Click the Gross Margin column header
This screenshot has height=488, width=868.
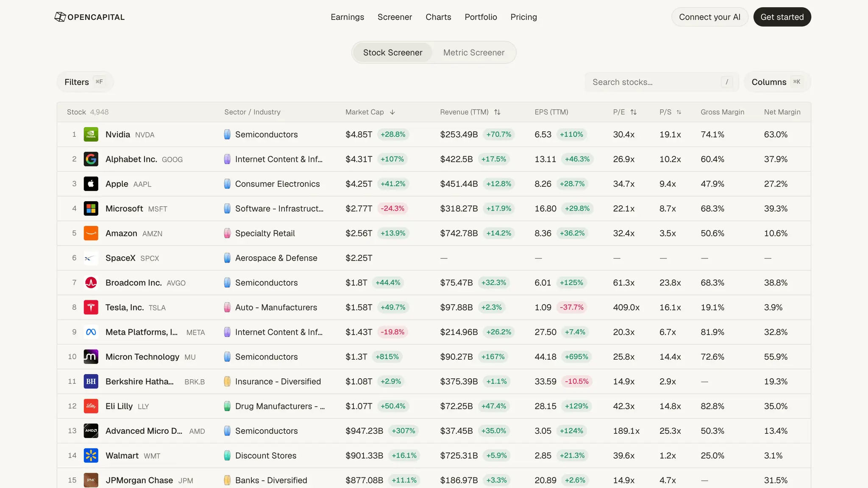722,112
